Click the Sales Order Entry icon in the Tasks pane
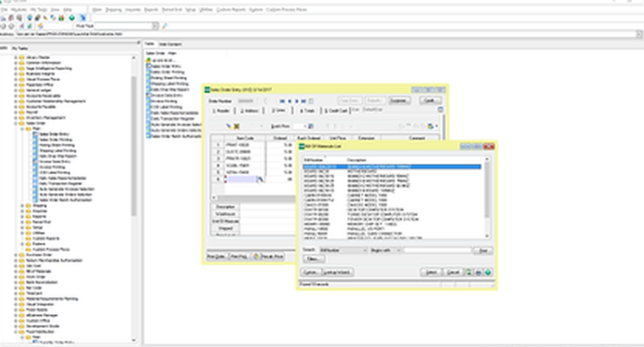 tap(149, 66)
